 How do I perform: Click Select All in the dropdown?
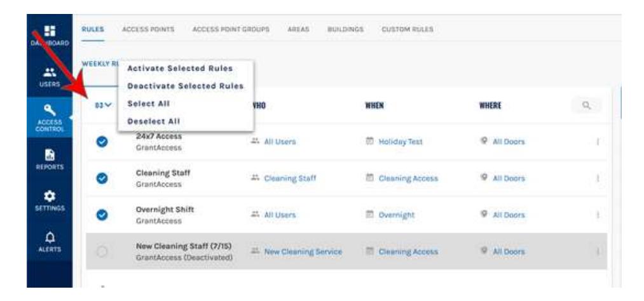(148, 104)
